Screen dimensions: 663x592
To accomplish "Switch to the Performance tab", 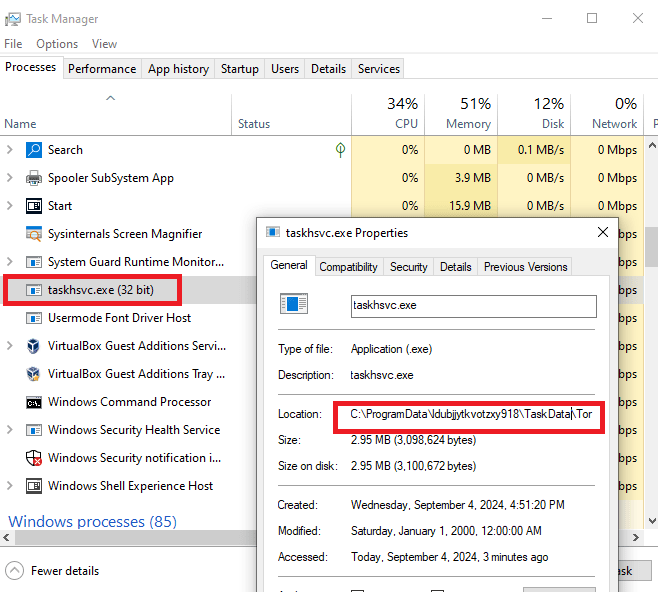I will tap(102, 69).
